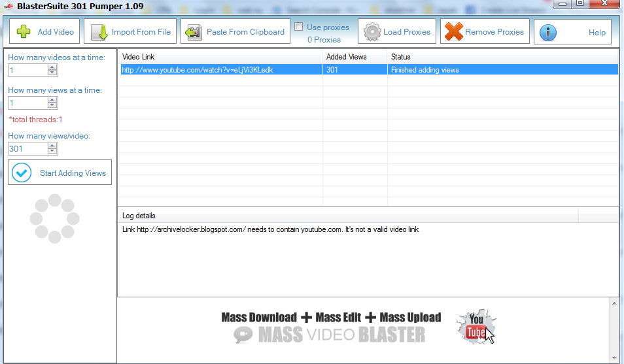Decrease views per video with down arrow
This screenshot has height=364, width=624.
point(52,151)
